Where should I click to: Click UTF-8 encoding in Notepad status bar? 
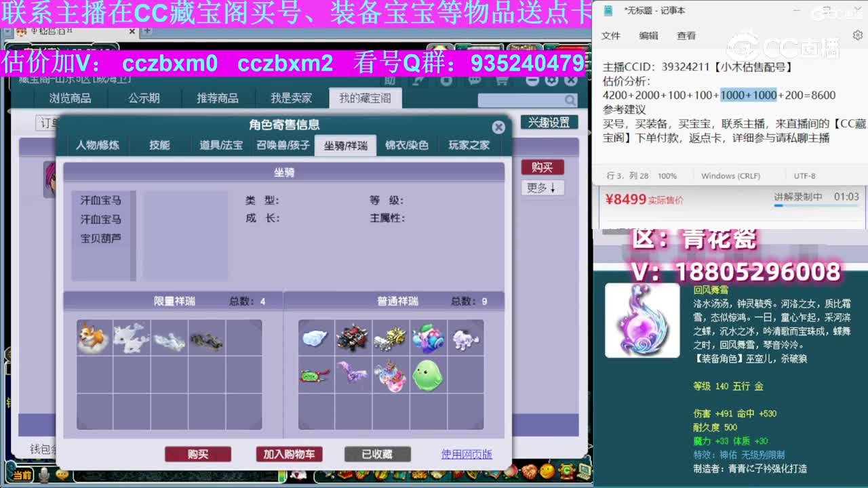[x=805, y=176]
